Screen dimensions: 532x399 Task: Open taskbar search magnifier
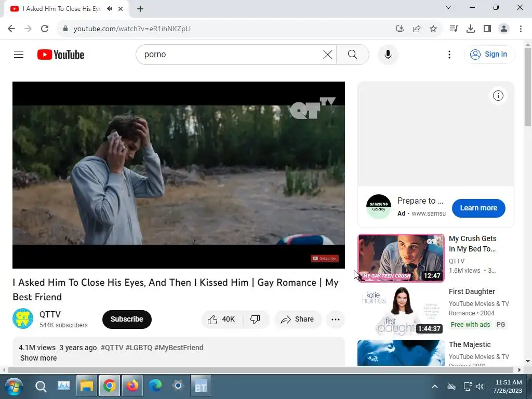click(41, 387)
